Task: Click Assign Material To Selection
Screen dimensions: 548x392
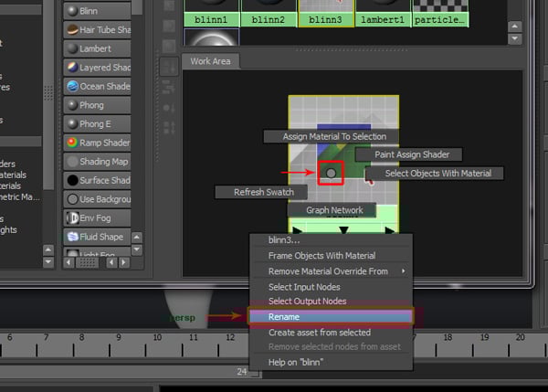Action: point(333,136)
